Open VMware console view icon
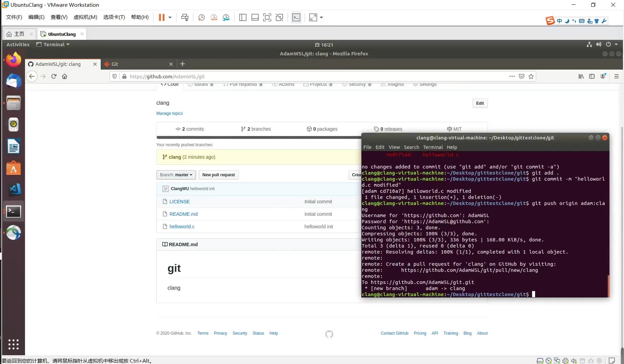 296,17
